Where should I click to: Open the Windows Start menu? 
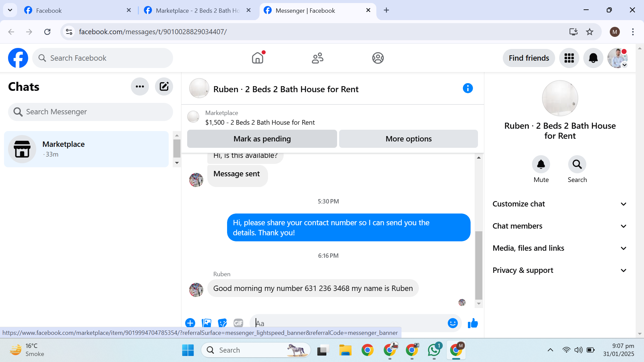click(x=188, y=350)
